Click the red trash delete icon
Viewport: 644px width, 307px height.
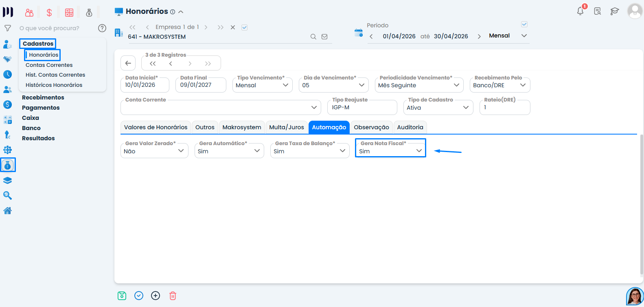point(173,296)
